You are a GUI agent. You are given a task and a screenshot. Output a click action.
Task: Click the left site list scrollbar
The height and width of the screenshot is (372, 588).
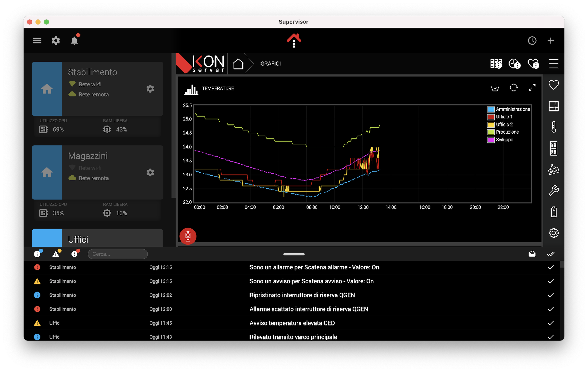tap(173, 126)
